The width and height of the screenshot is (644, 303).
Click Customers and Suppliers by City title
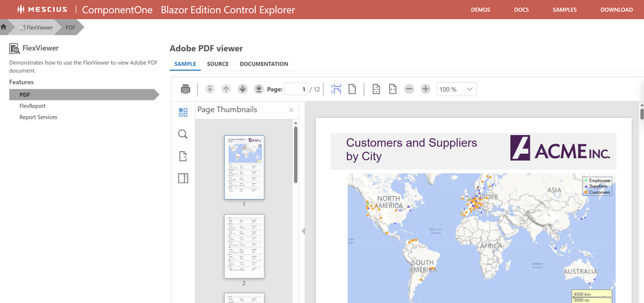pos(412,149)
